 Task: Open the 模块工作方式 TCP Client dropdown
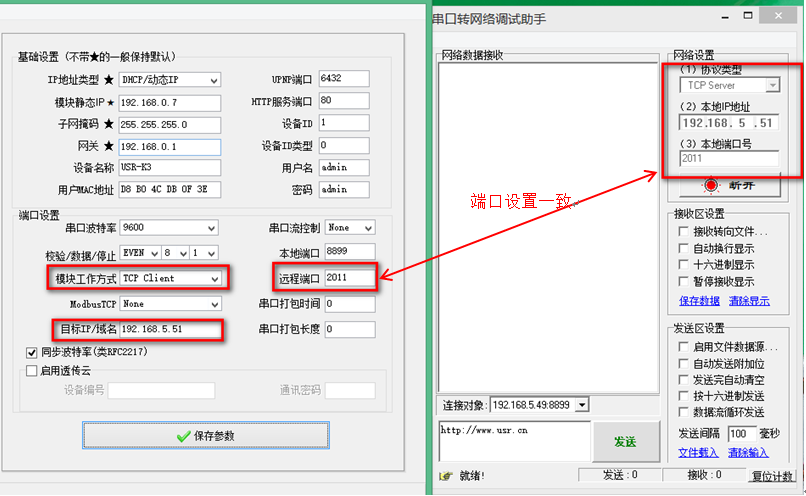pyautogui.click(x=214, y=278)
